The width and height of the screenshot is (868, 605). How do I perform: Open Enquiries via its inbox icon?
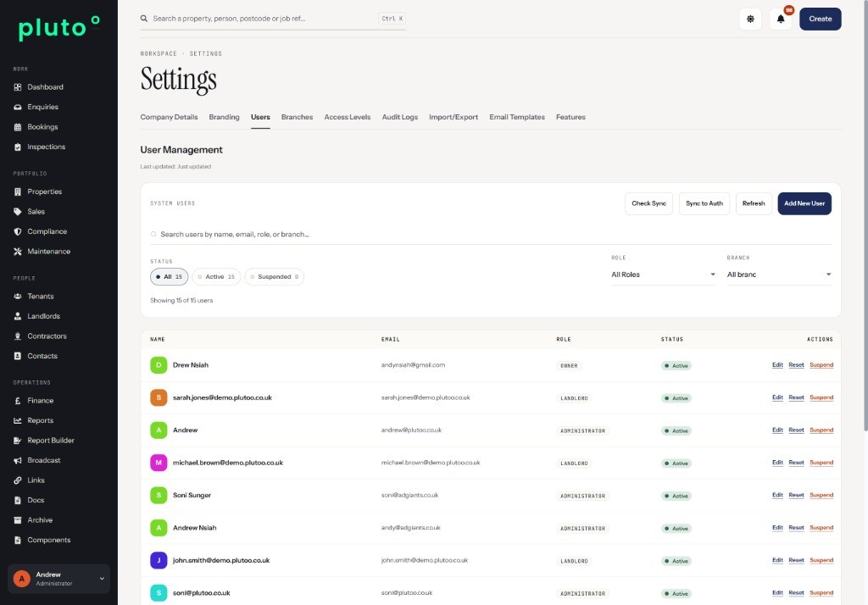tap(18, 107)
